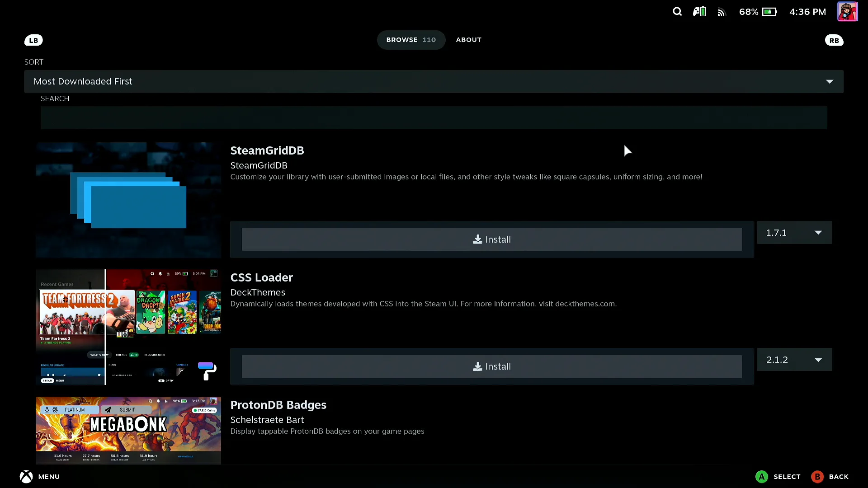This screenshot has width=868, height=488.
Task: Open the search magnifier icon in top bar
Action: (x=677, y=12)
